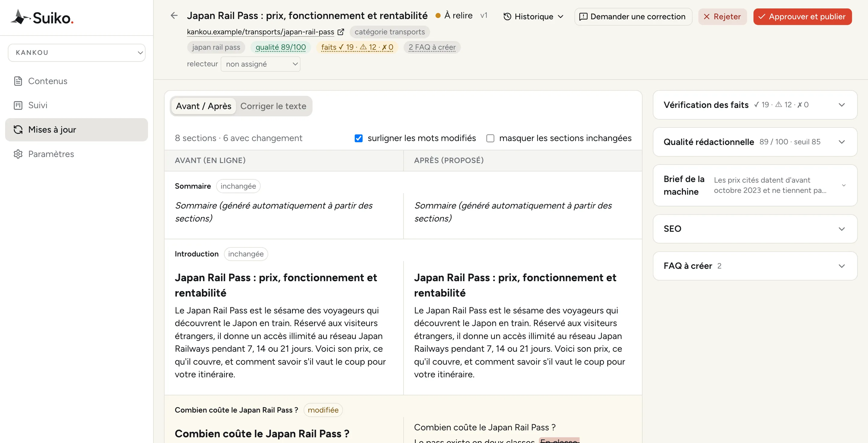This screenshot has height=443, width=868.
Task: Expand Brief de la machine panel
Action: pyautogui.click(x=755, y=185)
